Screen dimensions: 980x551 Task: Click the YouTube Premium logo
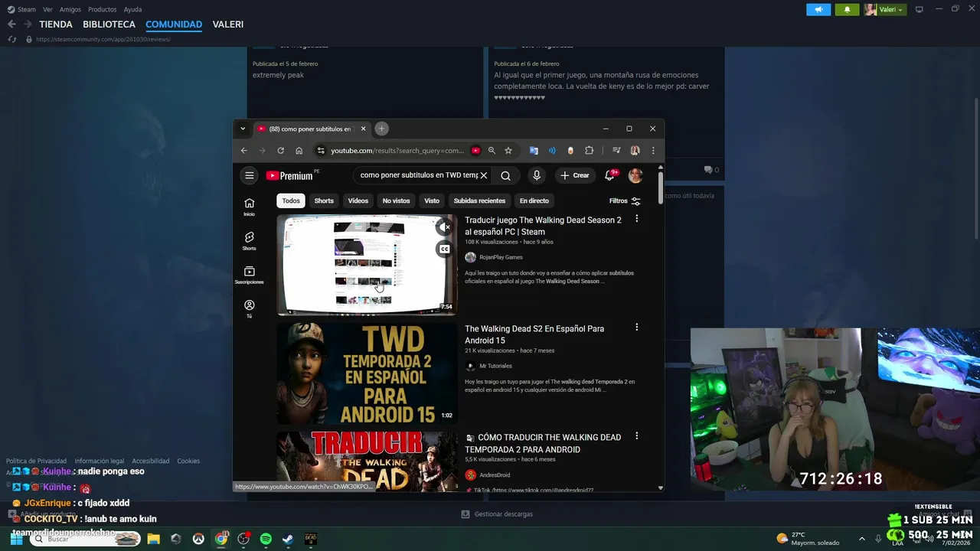click(289, 175)
